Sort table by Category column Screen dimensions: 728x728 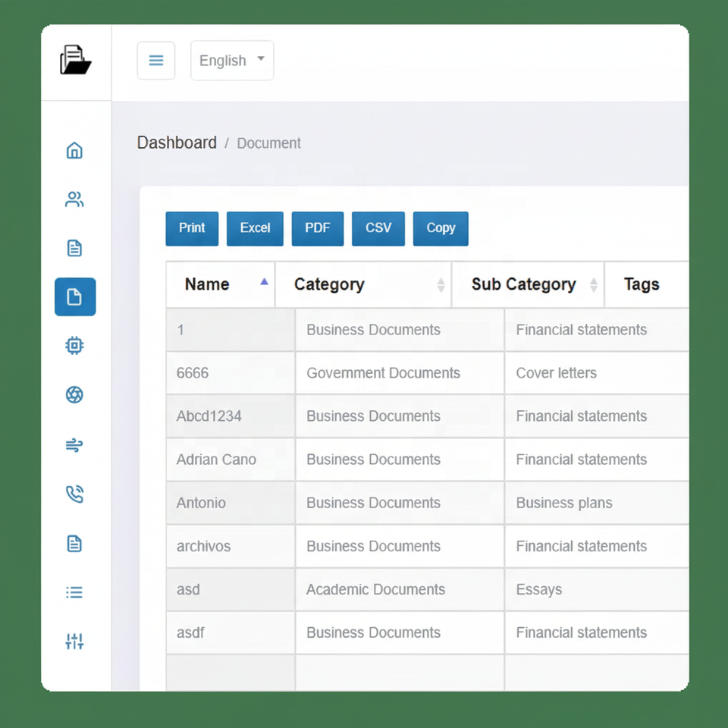(363, 284)
